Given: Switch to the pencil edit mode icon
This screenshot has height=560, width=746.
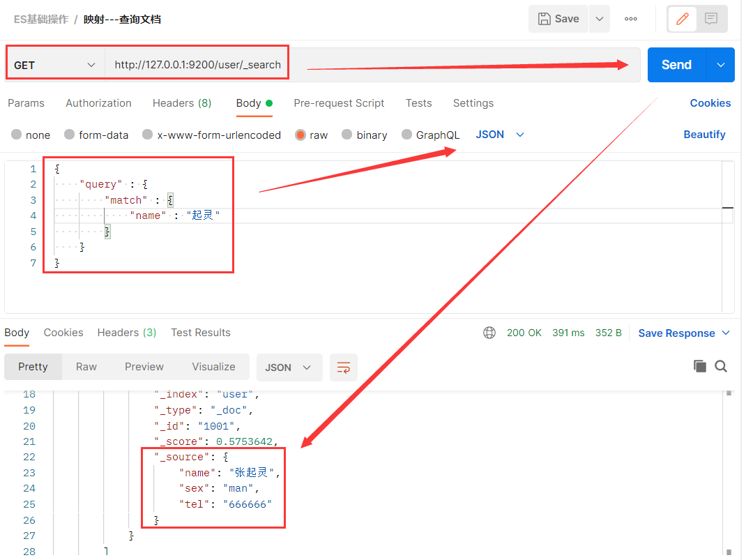Looking at the screenshot, I should [x=683, y=19].
